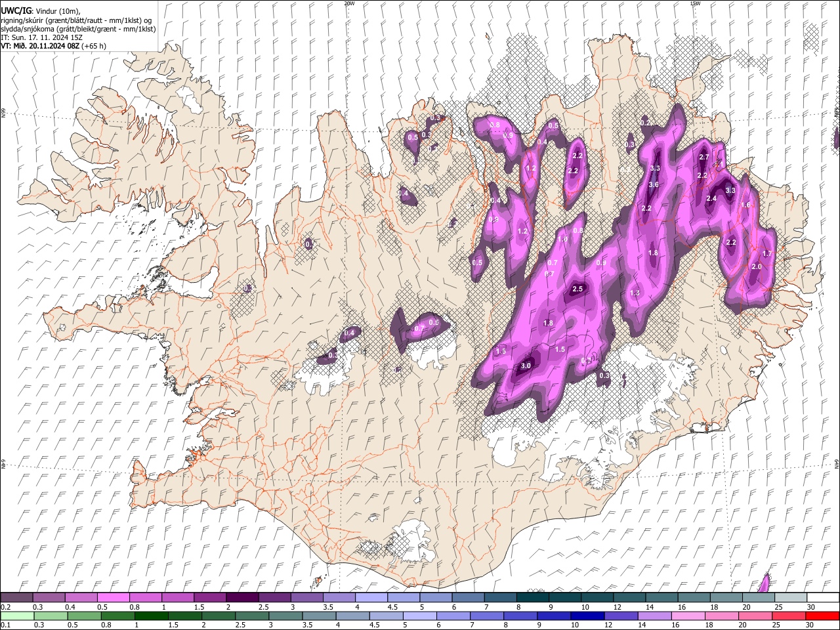The height and width of the screenshot is (630, 840).
Task: Click the 1.3 precipitation value on the map
Action: tap(635, 293)
